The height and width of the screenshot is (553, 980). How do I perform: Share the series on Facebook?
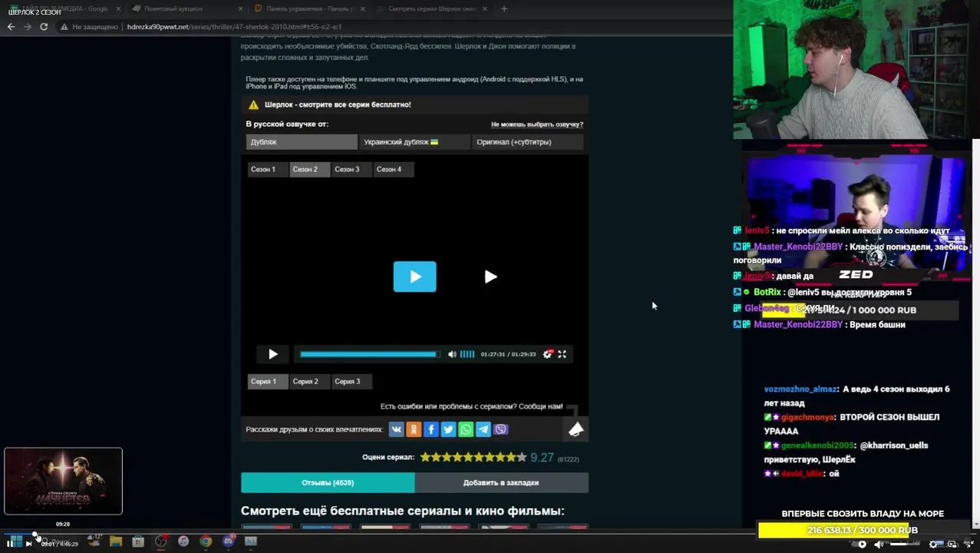point(431,429)
